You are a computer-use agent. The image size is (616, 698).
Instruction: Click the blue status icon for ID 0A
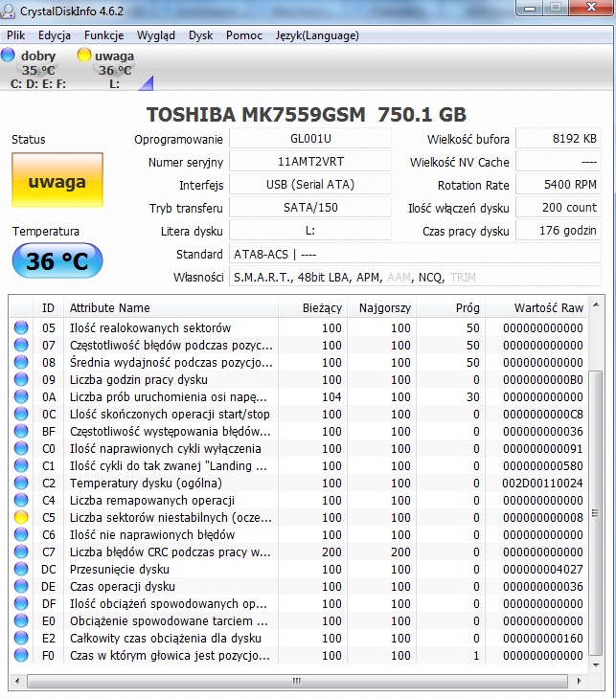tap(21, 396)
